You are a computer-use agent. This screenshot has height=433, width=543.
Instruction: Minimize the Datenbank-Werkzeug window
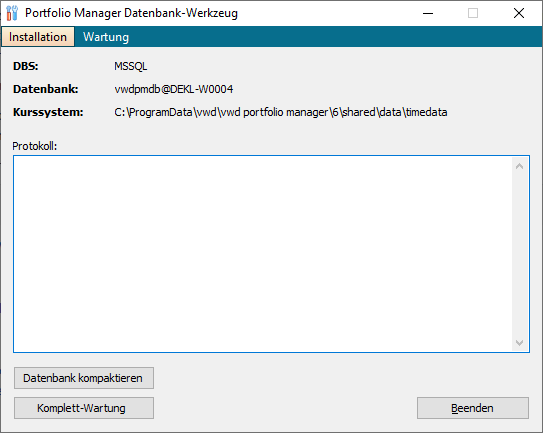[428, 13]
